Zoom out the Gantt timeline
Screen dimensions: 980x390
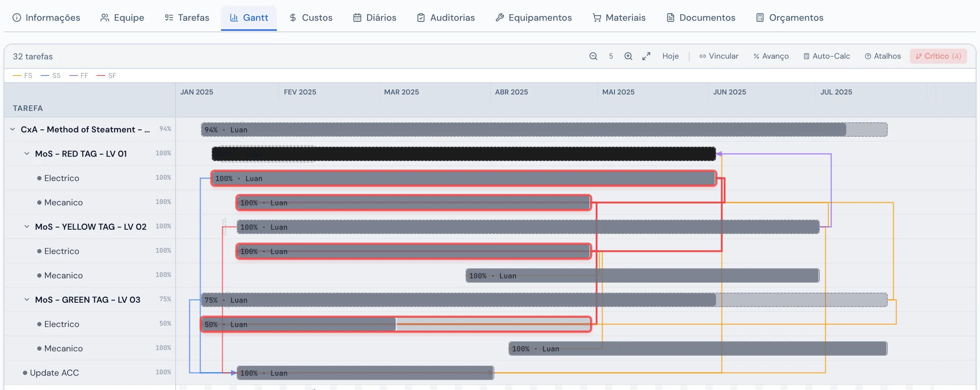pos(593,56)
